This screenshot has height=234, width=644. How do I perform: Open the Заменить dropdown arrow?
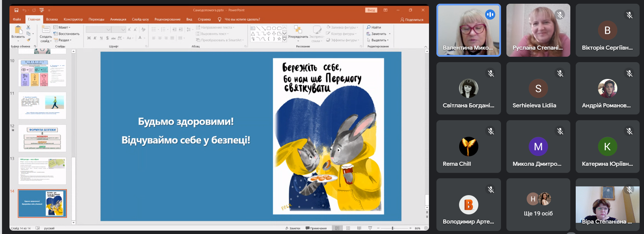(390, 34)
